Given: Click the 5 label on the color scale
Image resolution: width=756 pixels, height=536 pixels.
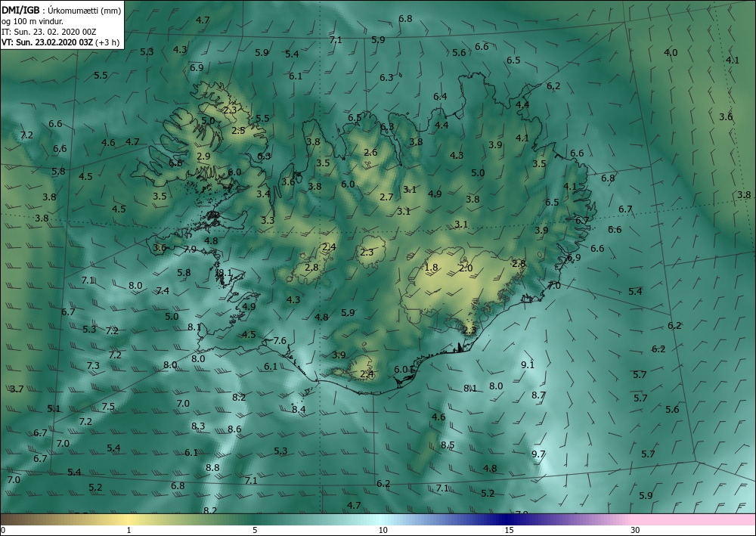Looking at the screenshot, I should pos(255,531).
